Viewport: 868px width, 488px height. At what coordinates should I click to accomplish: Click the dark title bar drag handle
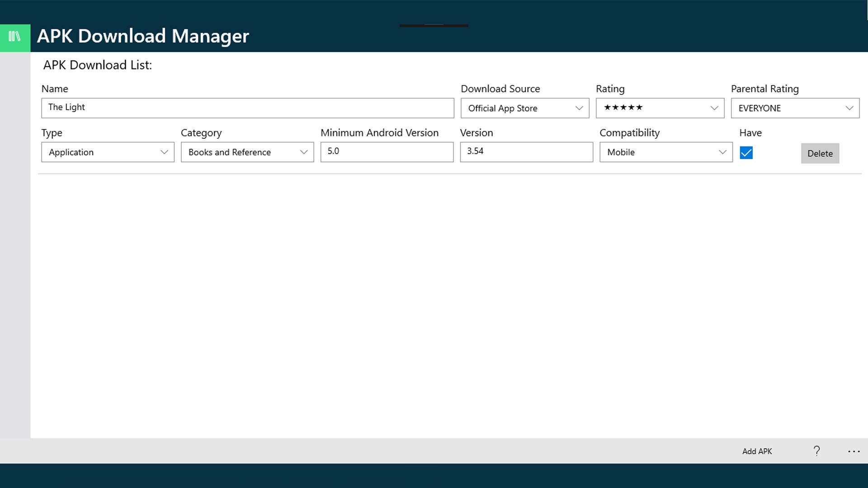(x=434, y=26)
